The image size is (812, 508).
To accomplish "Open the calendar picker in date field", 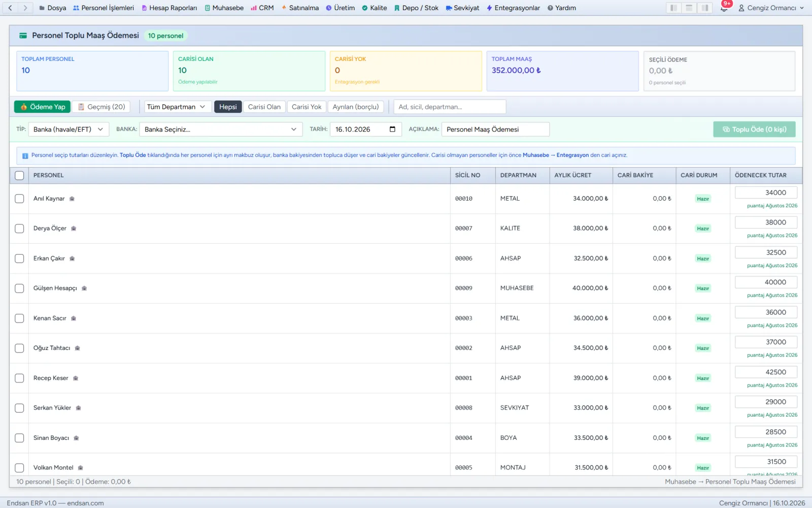I will tap(392, 129).
